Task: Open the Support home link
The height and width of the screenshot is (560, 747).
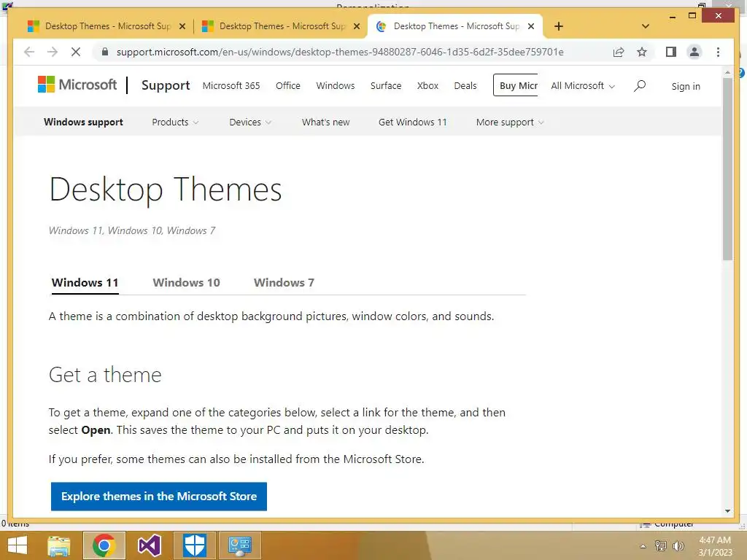Action: (x=166, y=85)
